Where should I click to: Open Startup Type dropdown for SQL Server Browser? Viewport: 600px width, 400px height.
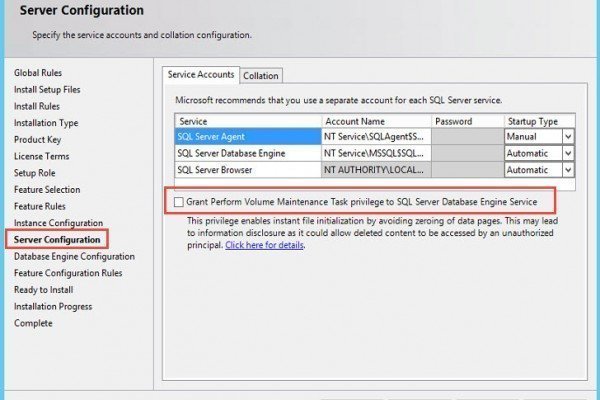568,170
